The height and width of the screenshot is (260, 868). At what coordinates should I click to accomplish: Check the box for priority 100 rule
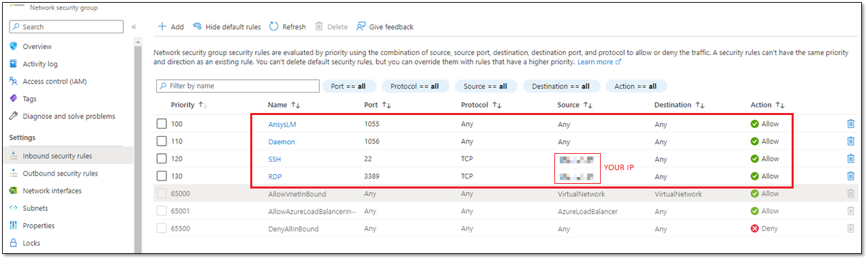coord(162,124)
